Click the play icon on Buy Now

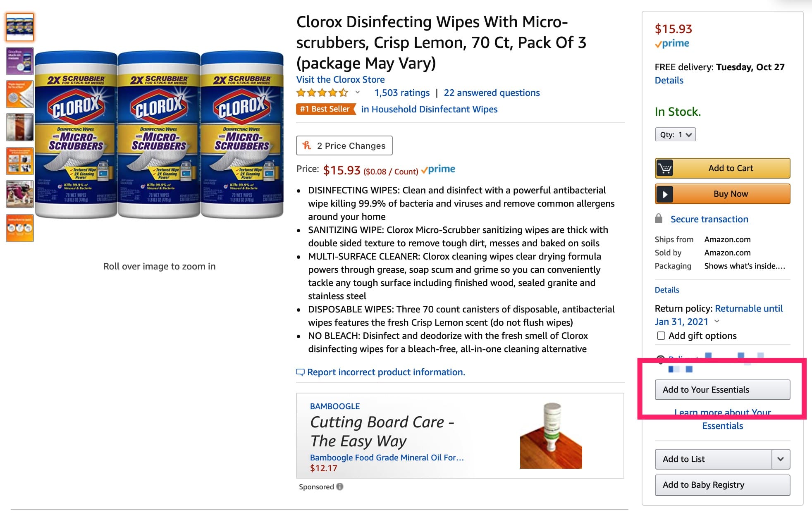[x=666, y=194]
